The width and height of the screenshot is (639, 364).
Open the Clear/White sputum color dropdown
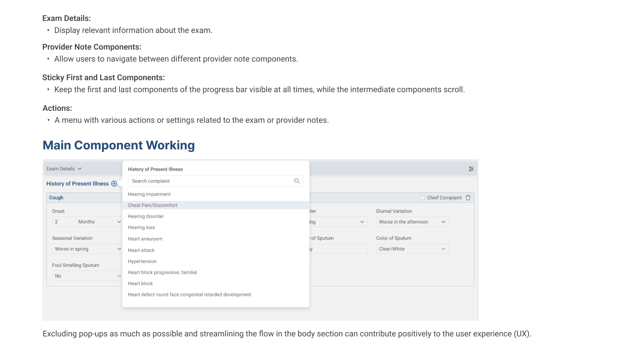click(412, 249)
